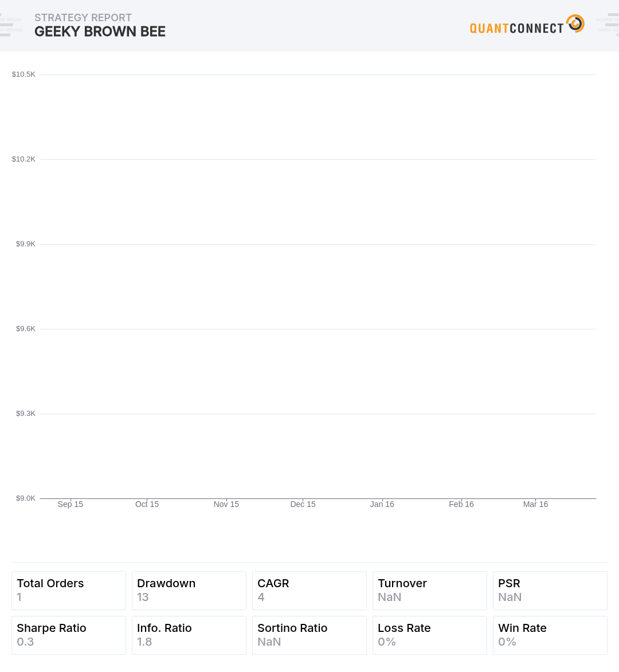
Task: Click the $9.0K y-axis label
Action: tap(26, 498)
